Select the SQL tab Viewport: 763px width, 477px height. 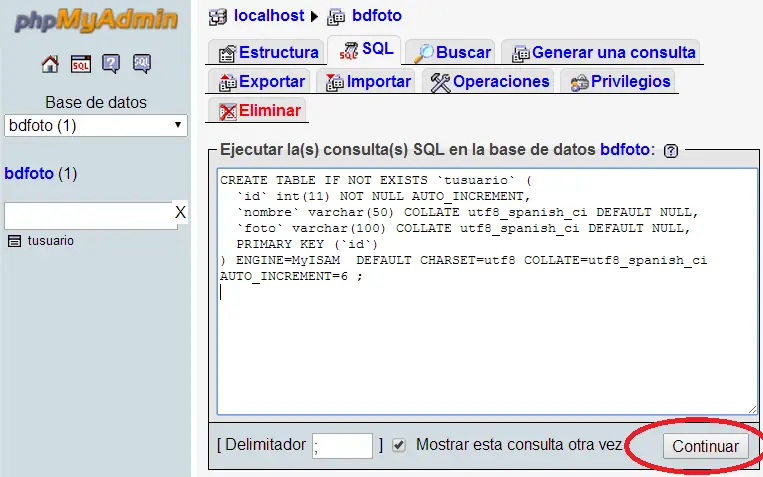coord(365,50)
